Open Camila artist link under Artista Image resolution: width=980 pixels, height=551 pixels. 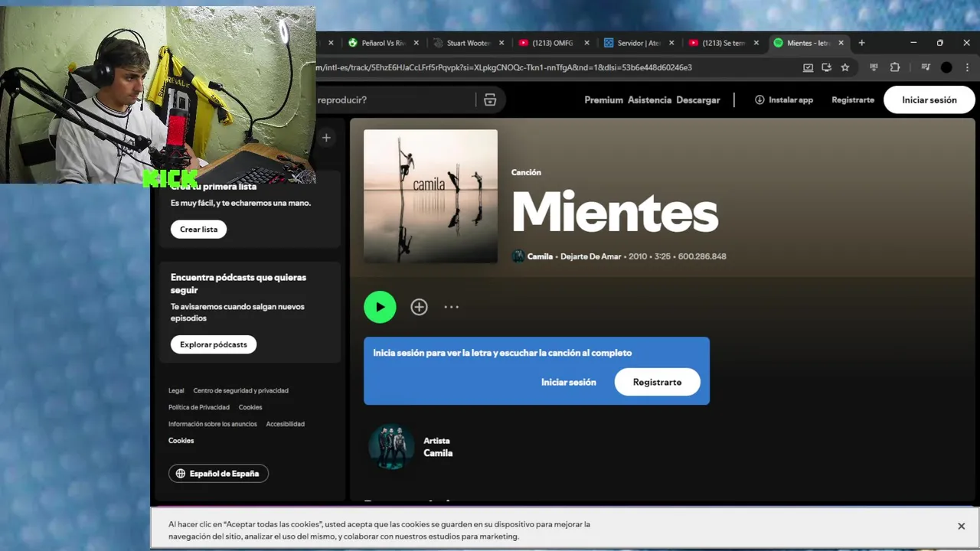pos(438,453)
